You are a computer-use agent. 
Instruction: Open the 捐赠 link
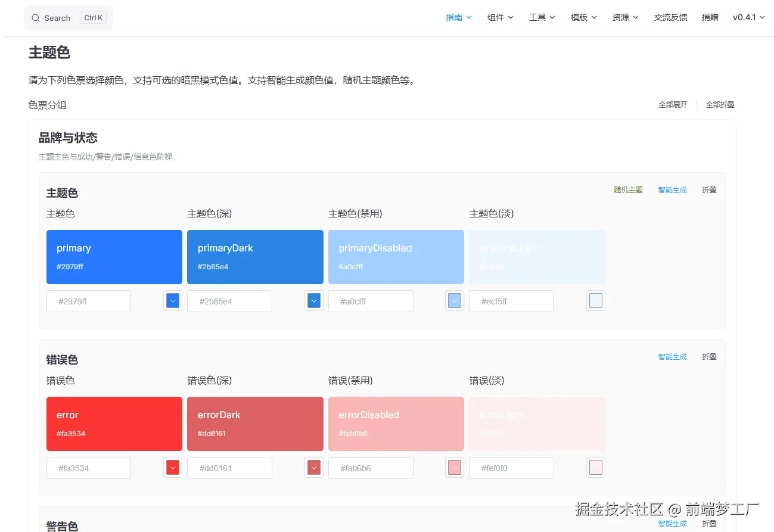710,17
